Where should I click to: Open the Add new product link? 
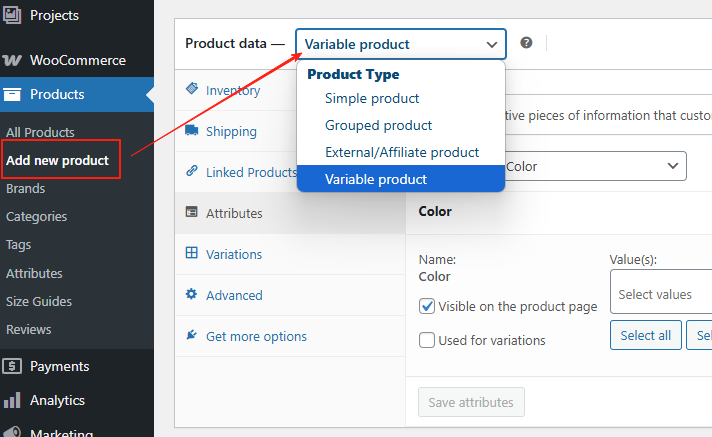pyautogui.click(x=57, y=160)
